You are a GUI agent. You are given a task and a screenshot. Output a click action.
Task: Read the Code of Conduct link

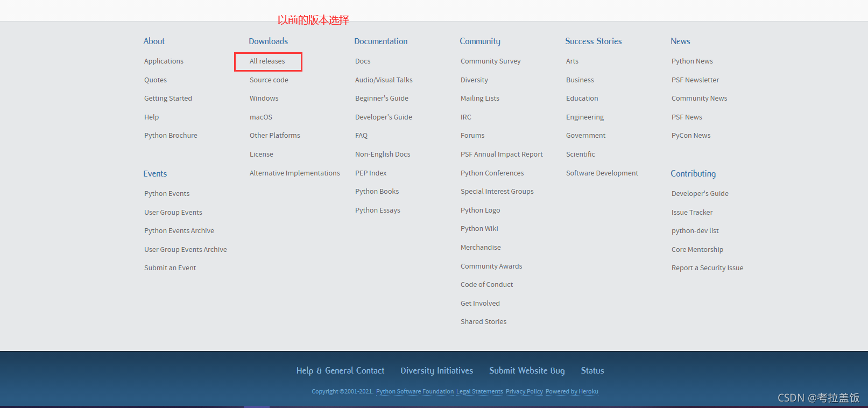click(487, 285)
